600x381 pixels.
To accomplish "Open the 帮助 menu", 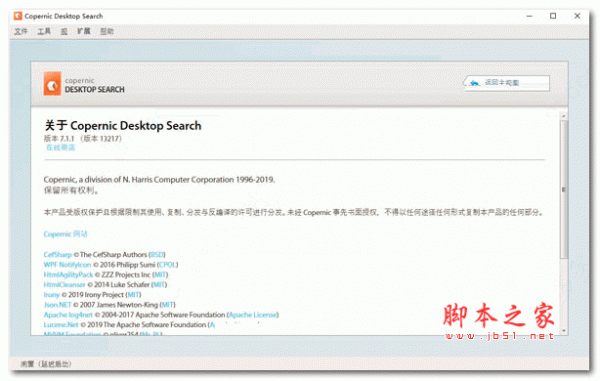I will 107,31.
